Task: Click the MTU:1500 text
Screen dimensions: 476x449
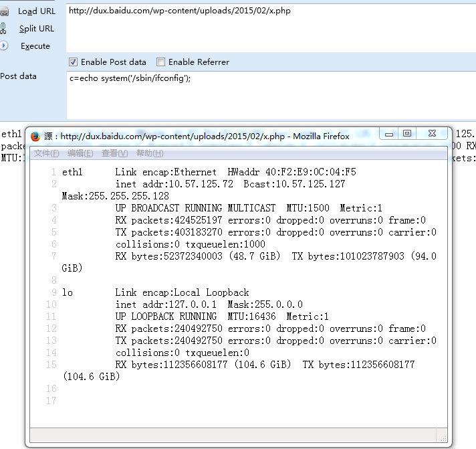Action: click(308, 208)
